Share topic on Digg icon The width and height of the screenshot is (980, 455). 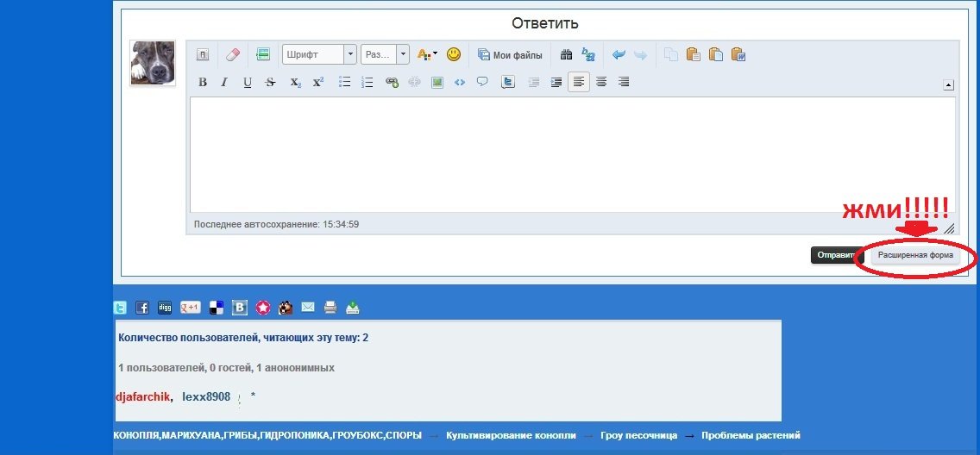tap(165, 308)
